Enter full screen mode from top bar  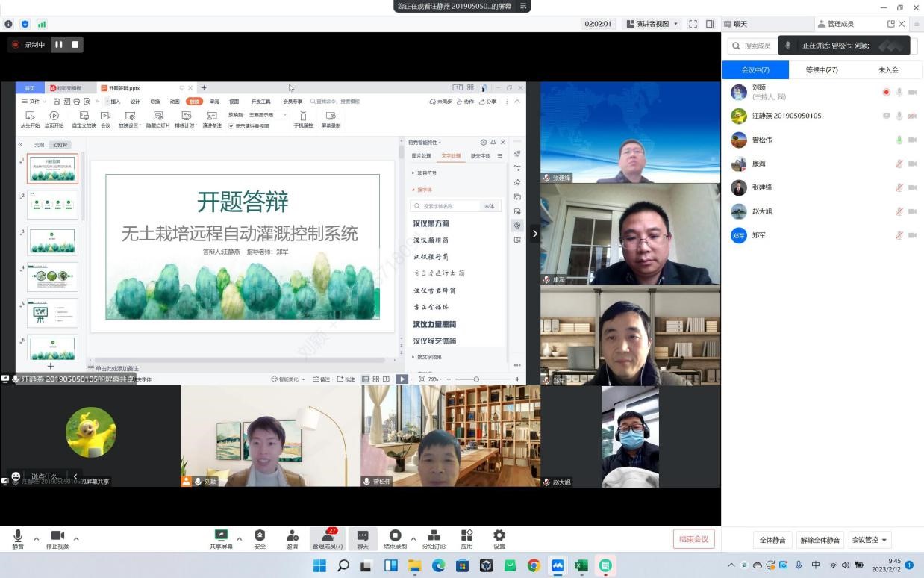[693, 24]
